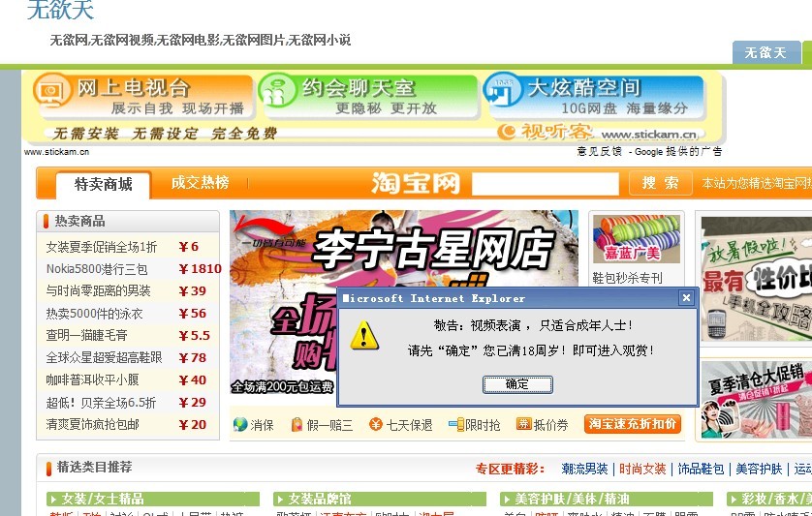Click the ￥1810 price of Nokia5800
Viewport: 812px width, 516px height.
tap(201, 268)
